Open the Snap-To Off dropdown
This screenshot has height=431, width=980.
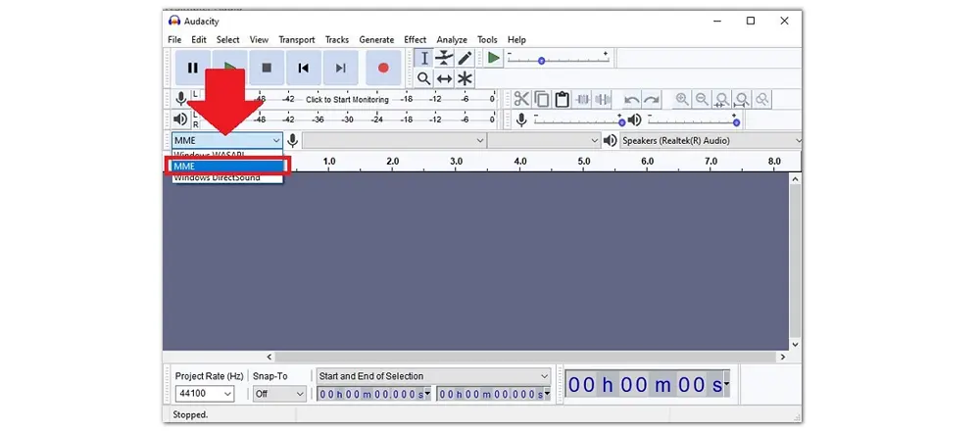point(279,394)
